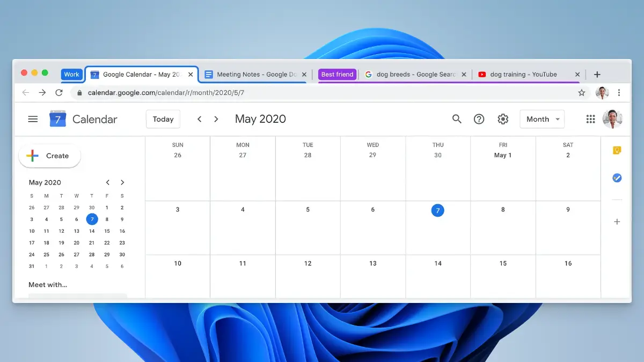Image resolution: width=644 pixels, height=362 pixels.
Task: Go to previous month in the main header
Action: pos(199,119)
